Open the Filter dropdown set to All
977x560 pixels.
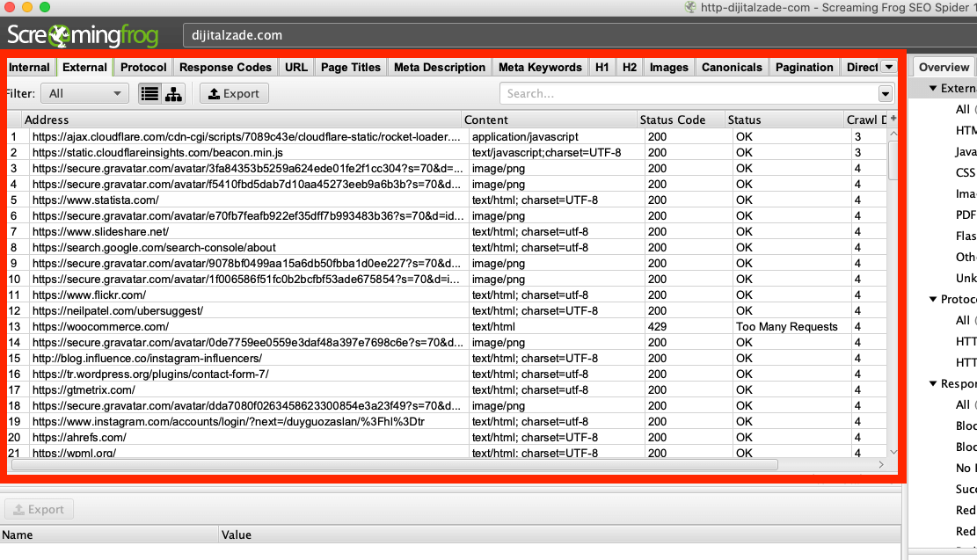84,93
